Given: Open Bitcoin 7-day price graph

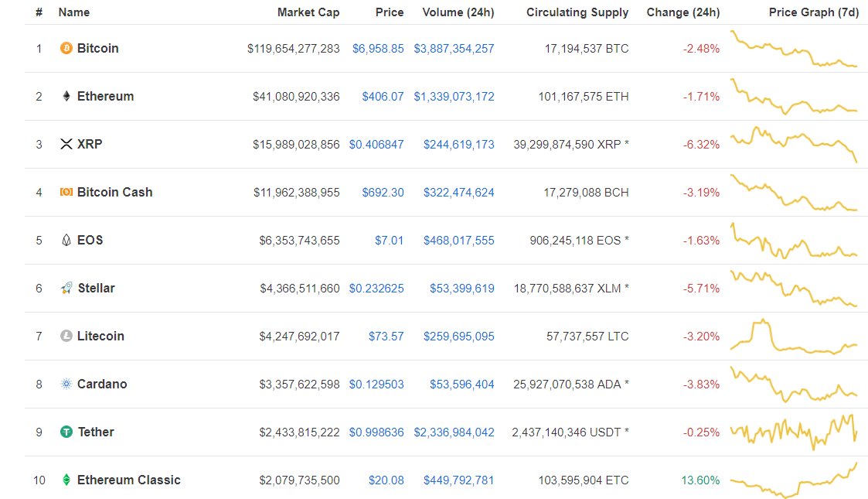Looking at the screenshot, I should pos(794,49).
